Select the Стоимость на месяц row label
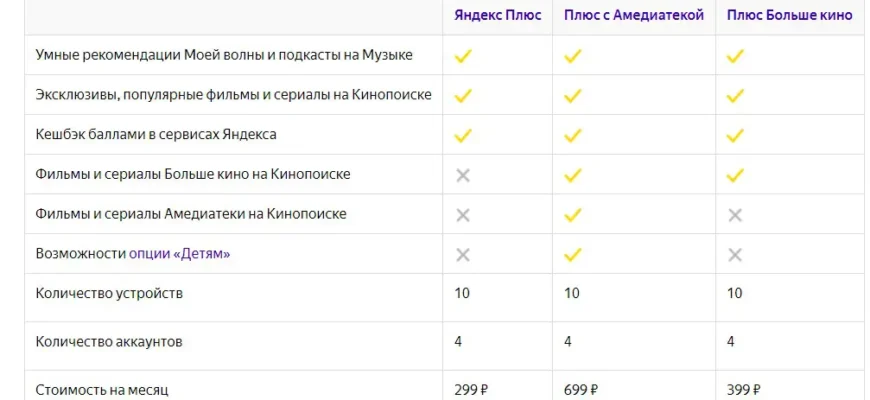 [x=102, y=390]
